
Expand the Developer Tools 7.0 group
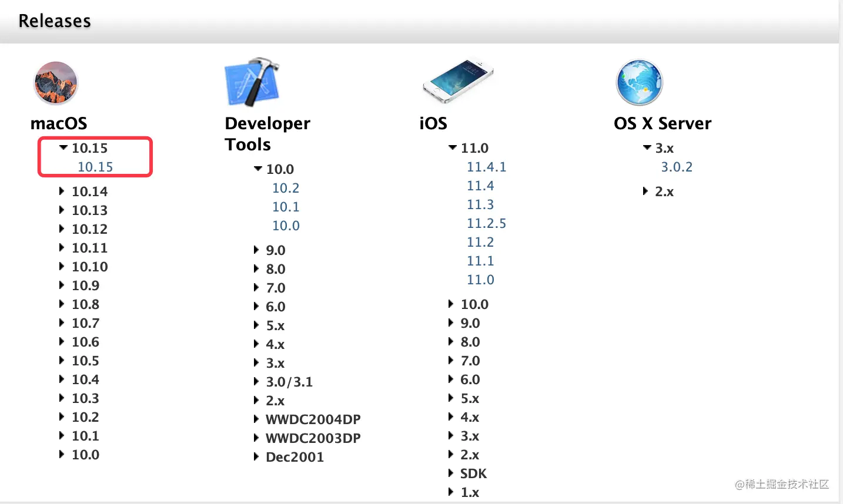(256, 287)
